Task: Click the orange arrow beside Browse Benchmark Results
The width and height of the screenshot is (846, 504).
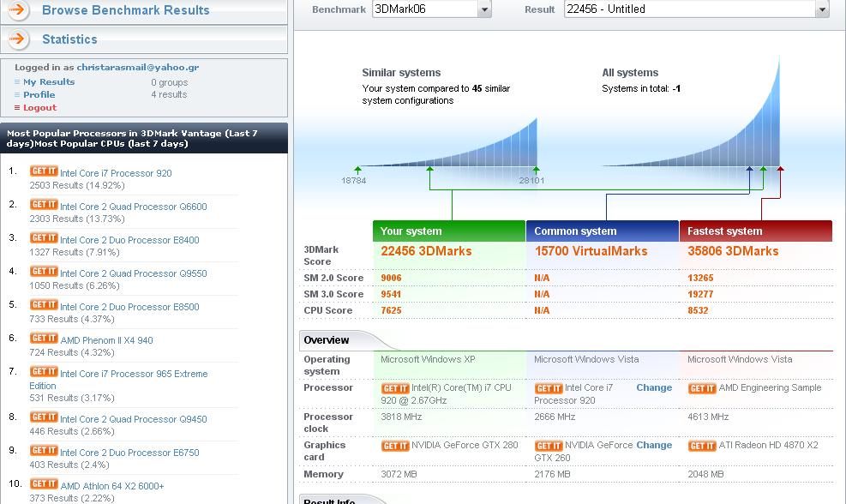Action: click(18, 9)
